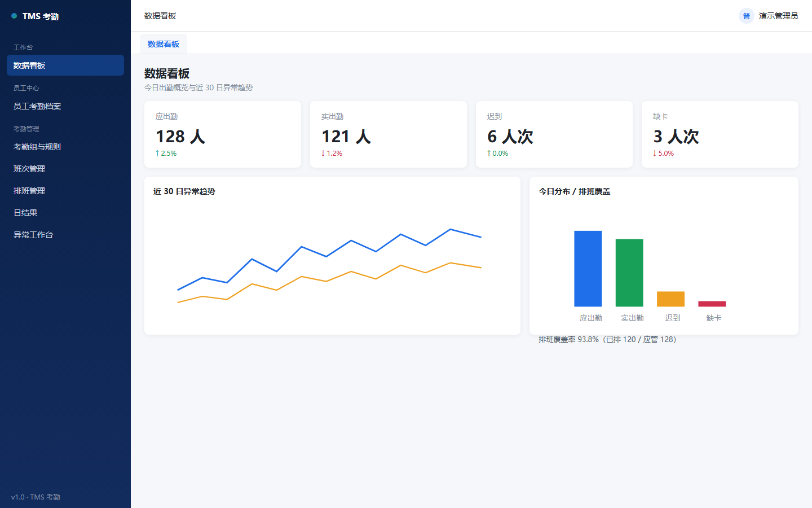Click the 工作台 section label

[x=23, y=47]
